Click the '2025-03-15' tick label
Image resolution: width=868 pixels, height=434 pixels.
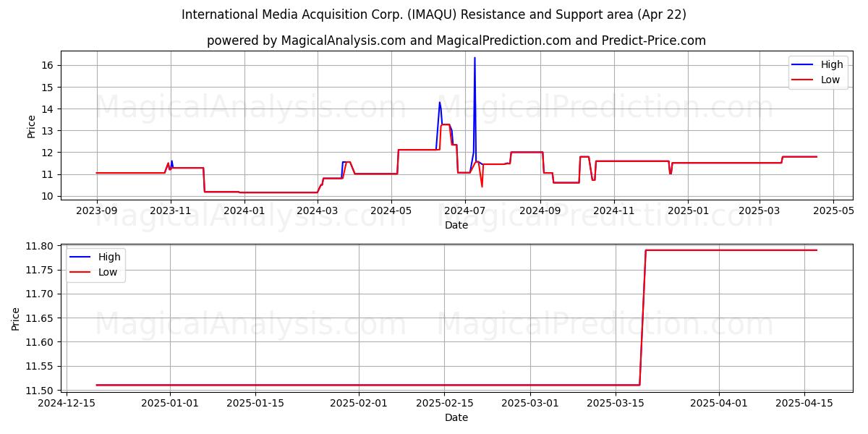tap(616, 403)
